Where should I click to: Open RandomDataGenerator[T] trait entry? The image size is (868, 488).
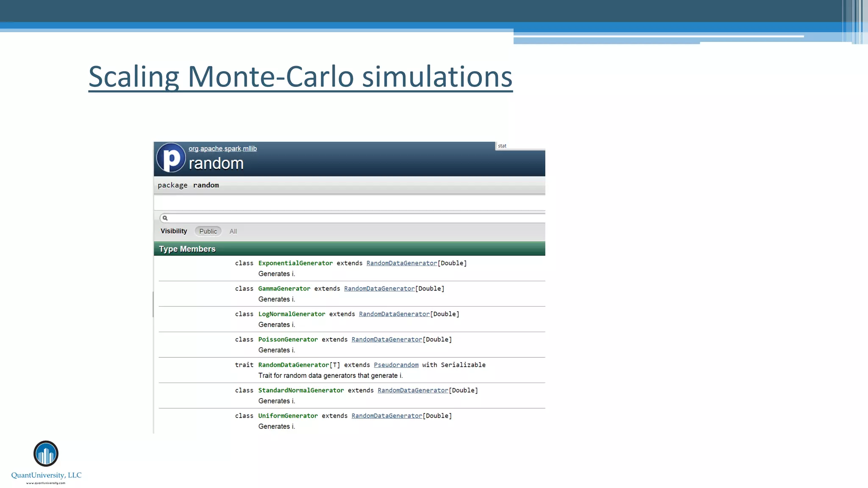[299, 365]
